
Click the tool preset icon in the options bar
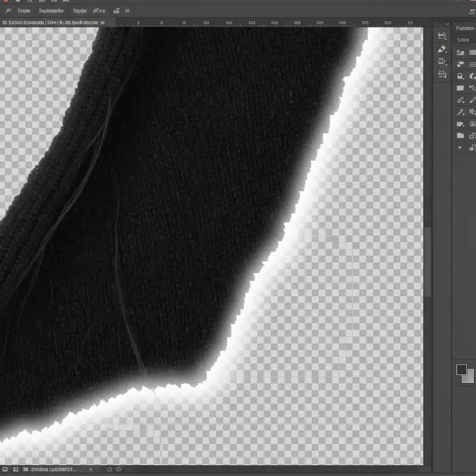point(8,10)
